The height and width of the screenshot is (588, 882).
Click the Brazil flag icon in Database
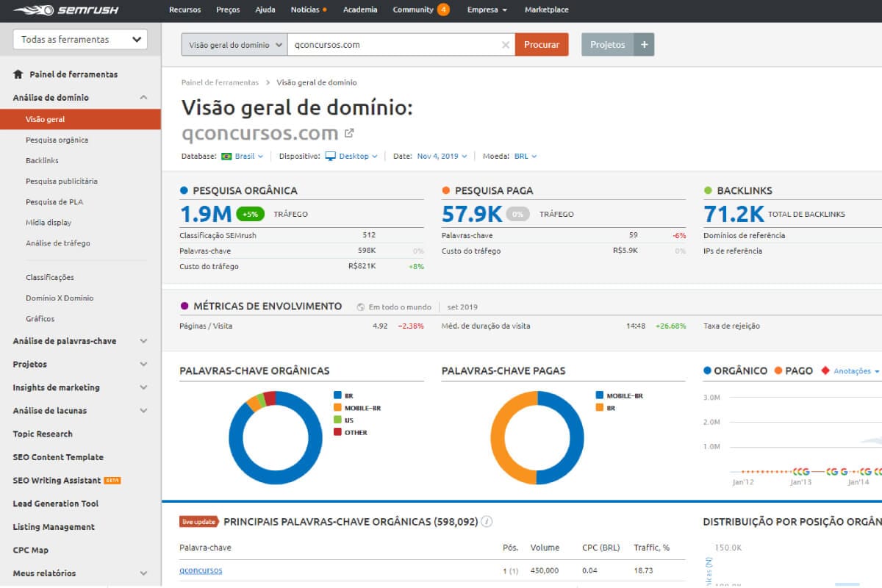(x=226, y=157)
